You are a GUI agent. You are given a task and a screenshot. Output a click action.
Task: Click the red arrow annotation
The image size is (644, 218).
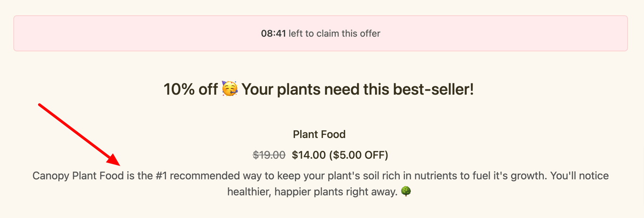point(79,134)
